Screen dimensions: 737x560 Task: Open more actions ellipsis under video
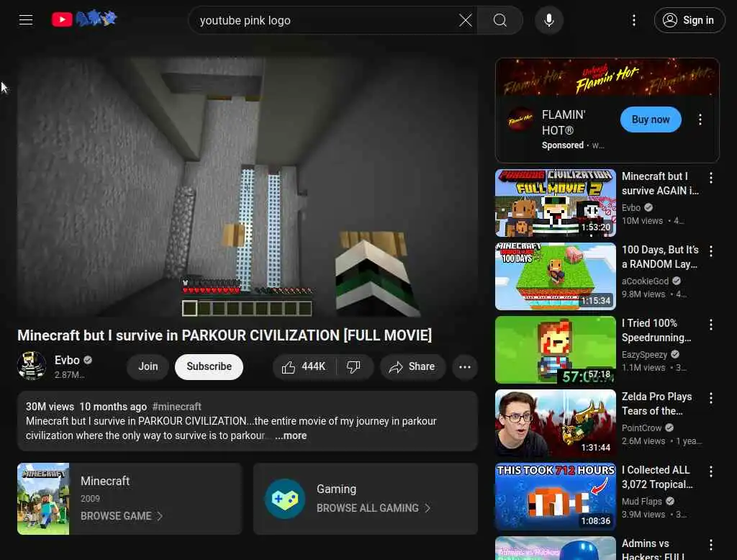[465, 367]
